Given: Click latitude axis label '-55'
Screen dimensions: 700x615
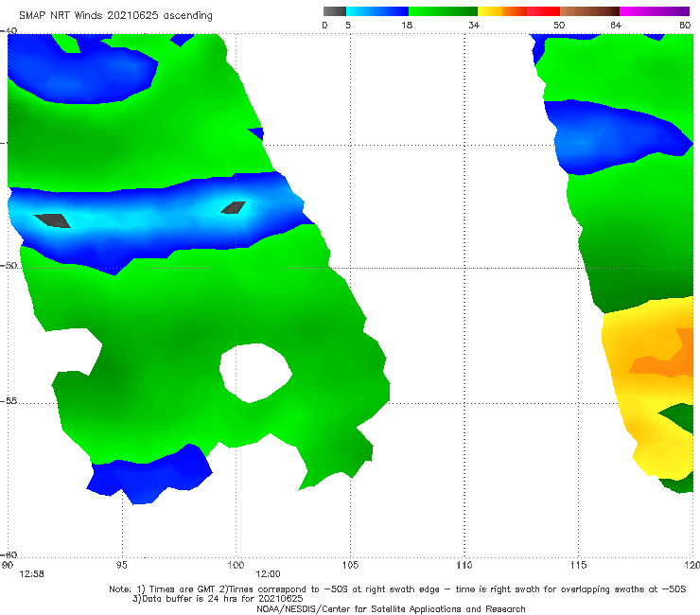Looking at the screenshot, I should tap(9, 400).
